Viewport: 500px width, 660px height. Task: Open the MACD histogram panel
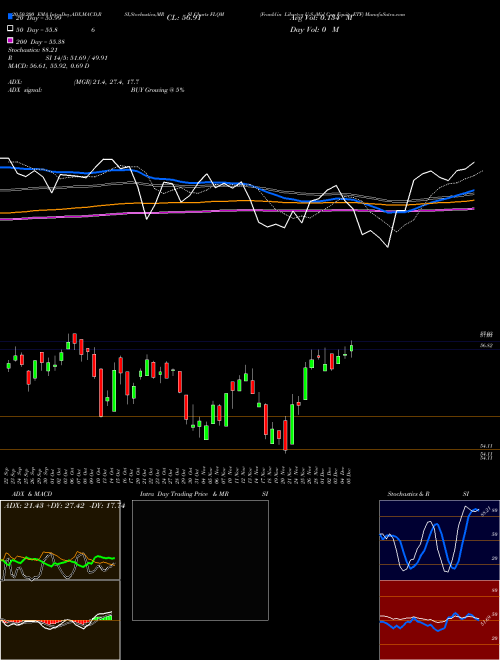point(60,620)
